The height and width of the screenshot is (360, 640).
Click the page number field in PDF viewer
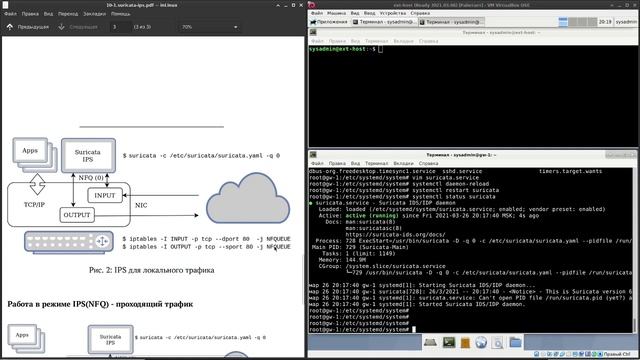pyautogui.click(x=120, y=27)
